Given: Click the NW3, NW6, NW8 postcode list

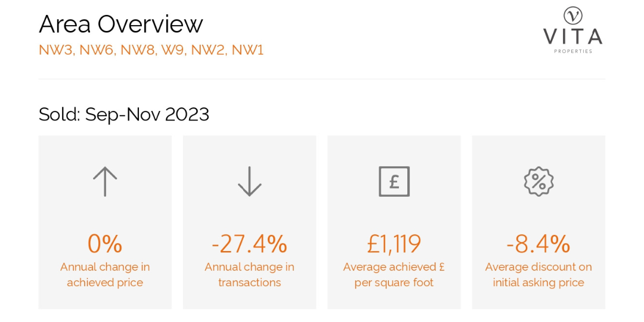Looking at the screenshot, I should click(x=151, y=50).
